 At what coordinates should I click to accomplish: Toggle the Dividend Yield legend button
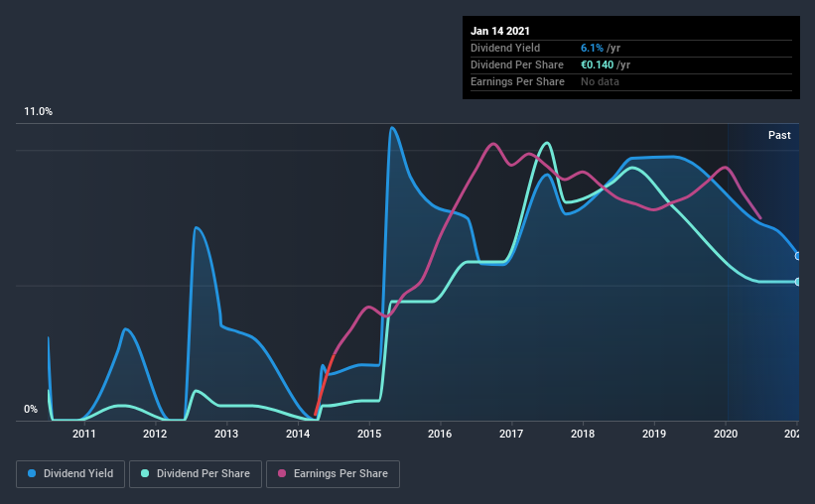pos(70,474)
